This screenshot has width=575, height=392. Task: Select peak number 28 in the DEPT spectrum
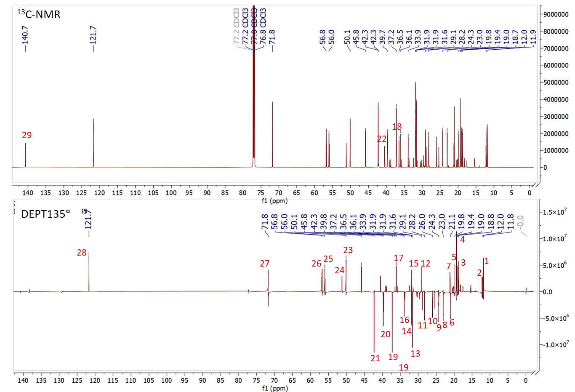point(82,253)
